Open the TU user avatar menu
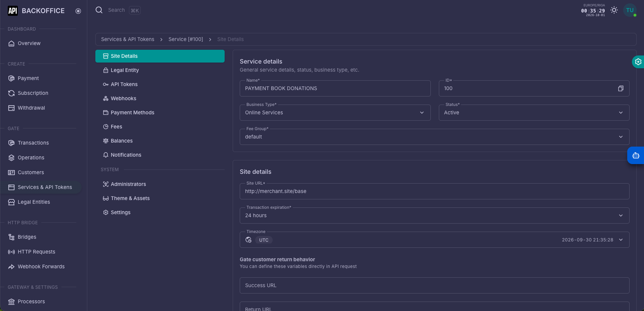This screenshot has width=644, height=311. click(630, 10)
